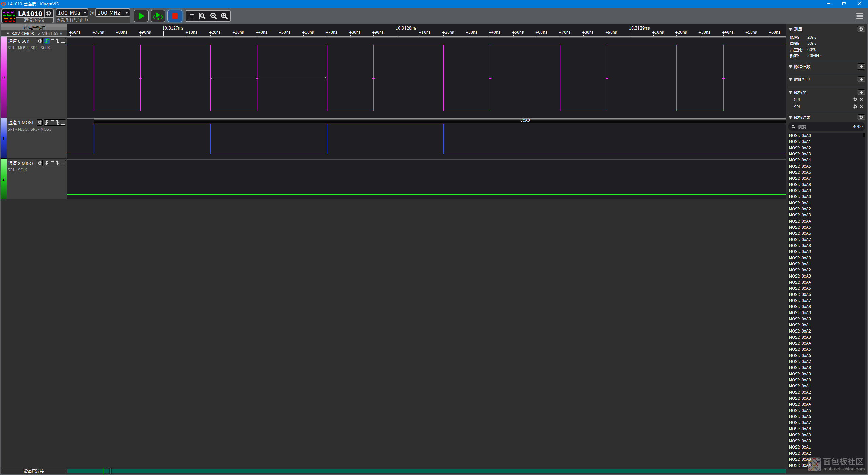This screenshot has height=475, width=868.
Task: Open channel 0 SCK settings gear
Action: pyautogui.click(x=40, y=41)
